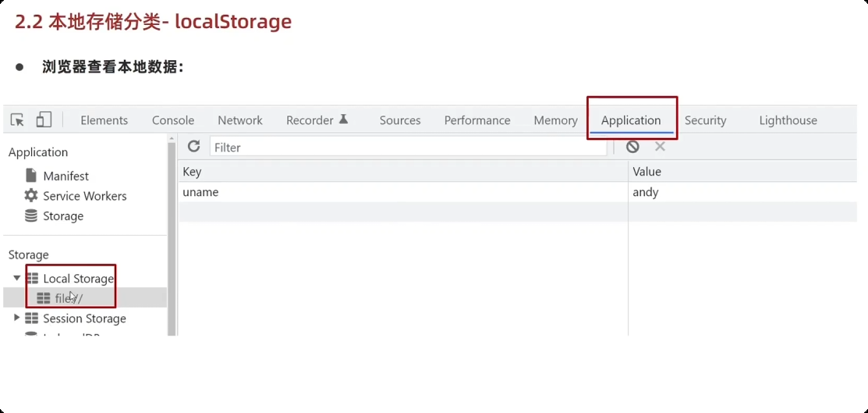The image size is (868, 413).
Task: Expand the Session Storage tree node
Action: 16,318
